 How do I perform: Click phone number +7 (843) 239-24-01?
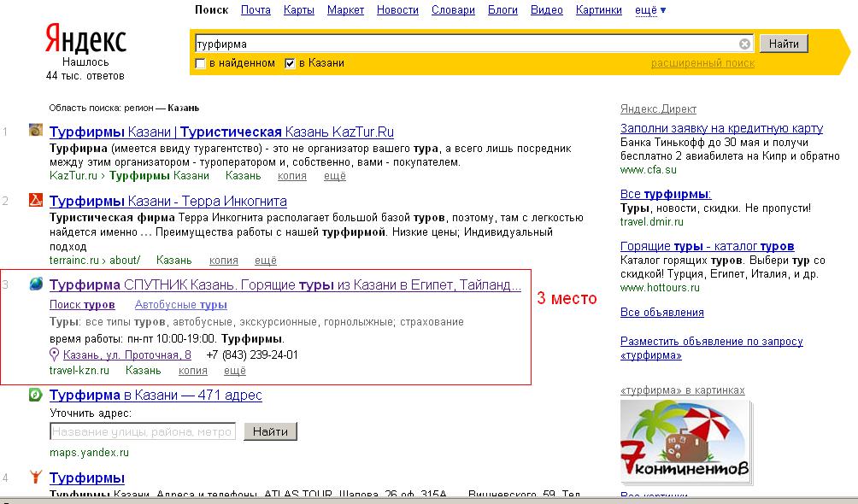click(252, 355)
